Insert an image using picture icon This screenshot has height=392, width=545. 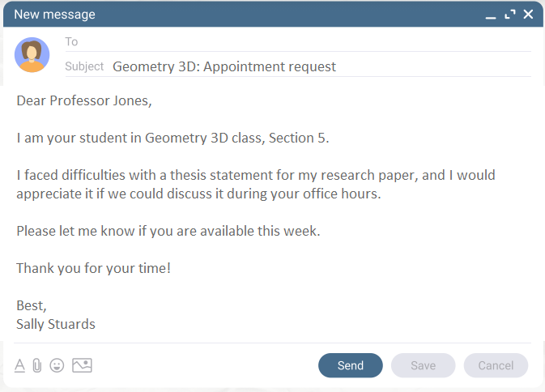(x=82, y=365)
